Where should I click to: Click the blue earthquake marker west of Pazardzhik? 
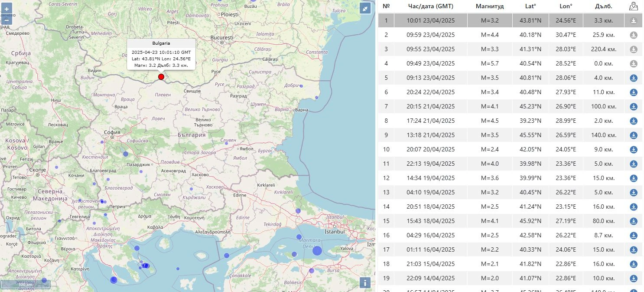coord(126,154)
